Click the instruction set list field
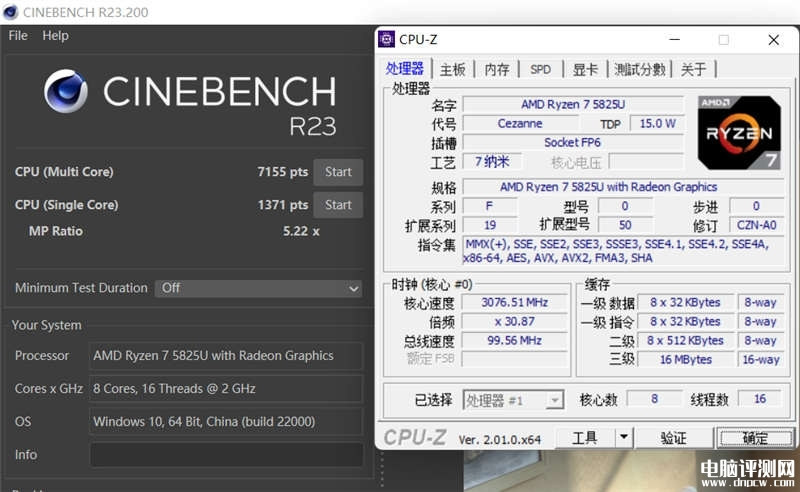The width and height of the screenshot is (800, 492). pyautogui.click(x=622, y=251)
